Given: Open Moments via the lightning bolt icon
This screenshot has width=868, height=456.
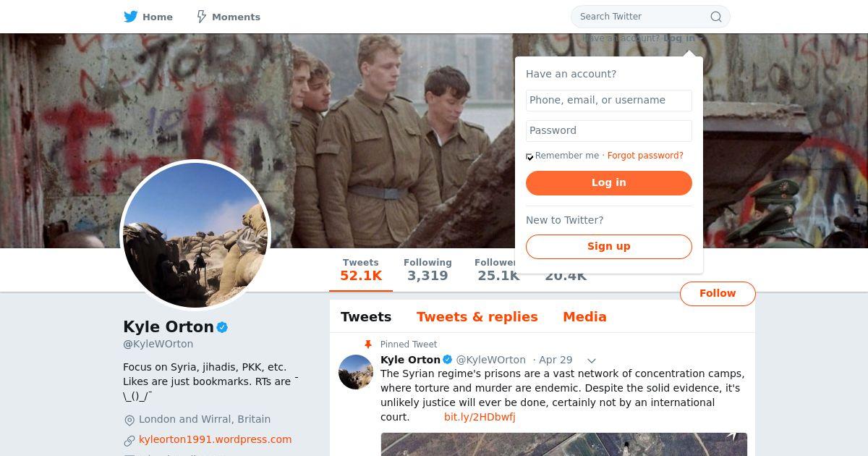Looking at the screenshot, I should (202, 17).
